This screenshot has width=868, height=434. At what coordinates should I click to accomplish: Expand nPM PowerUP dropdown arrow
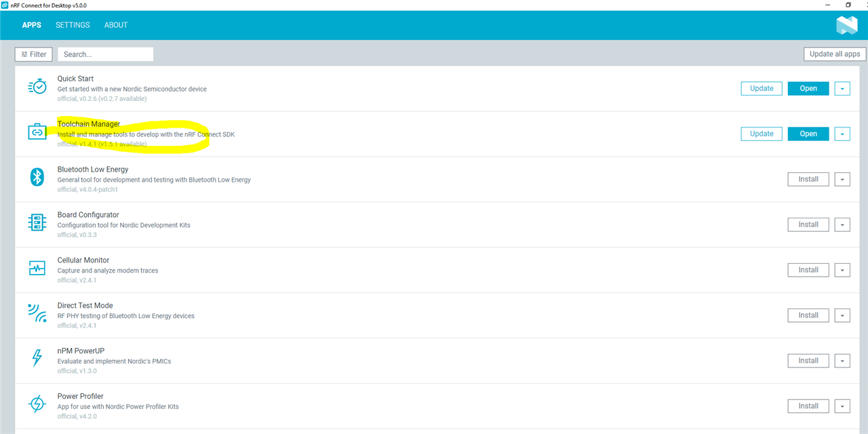[x=842, y=361]
